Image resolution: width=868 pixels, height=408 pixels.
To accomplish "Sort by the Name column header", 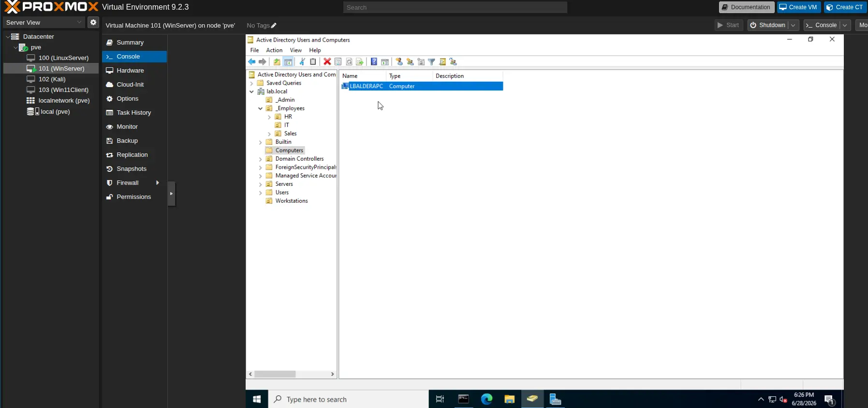I will 363,76.
